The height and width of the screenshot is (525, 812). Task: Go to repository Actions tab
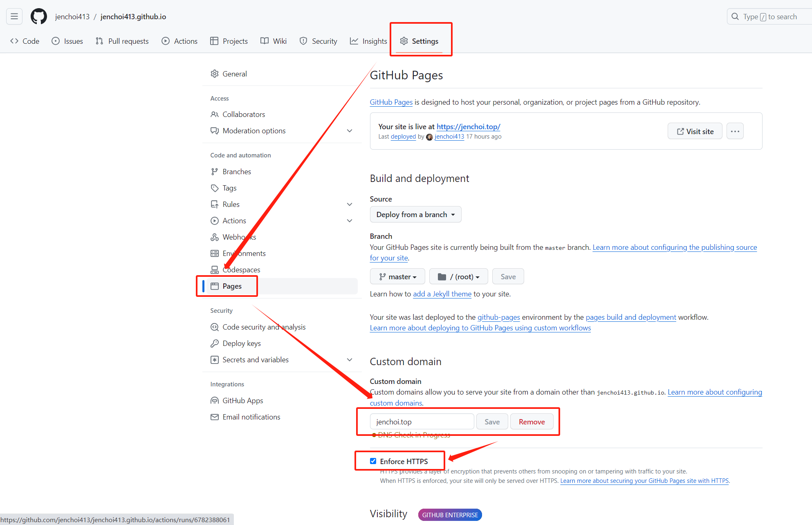coord(179,41)
